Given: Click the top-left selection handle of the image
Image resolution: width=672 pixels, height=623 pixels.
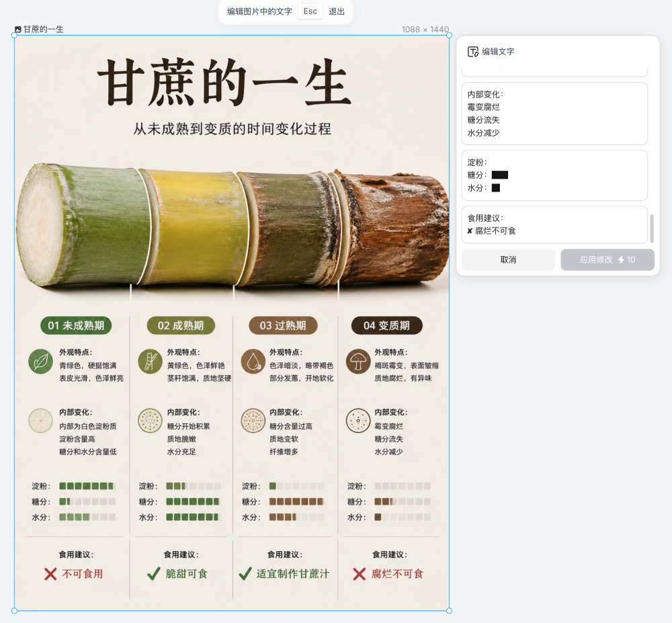Looking at the screenshot, I should coord(15,36).
